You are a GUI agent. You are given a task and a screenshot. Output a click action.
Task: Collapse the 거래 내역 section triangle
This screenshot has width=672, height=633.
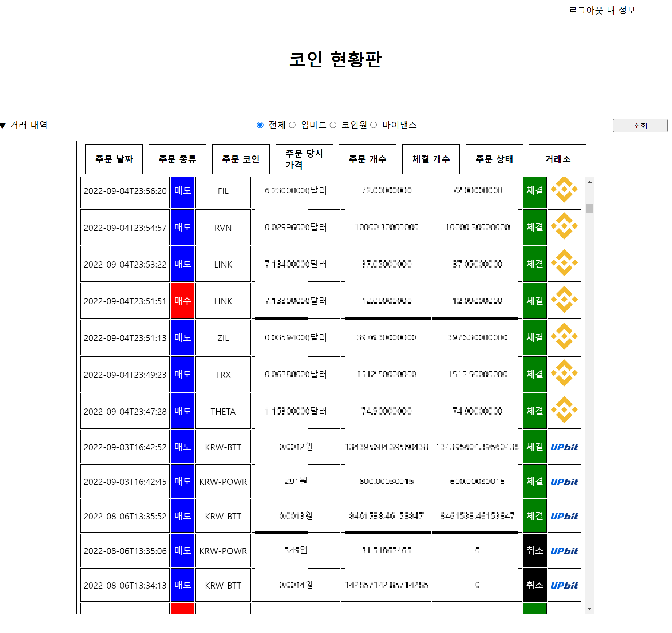[x=3, y=126]
